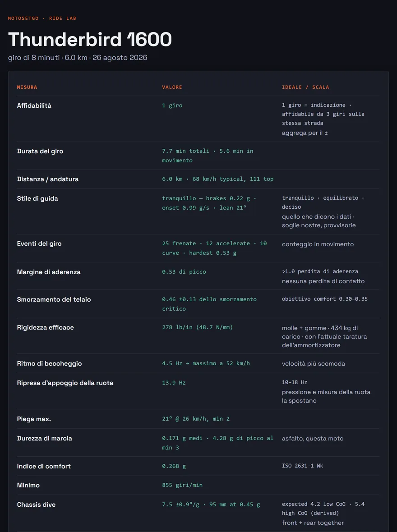Image resolution: width=397 pixels, height=532 pixels.
Task: Select the Thunderbird 1600 title
Action: click(90, 39)
